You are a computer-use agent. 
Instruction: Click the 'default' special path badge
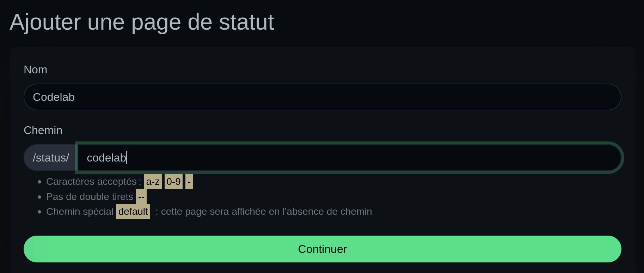tap(133, 211)
